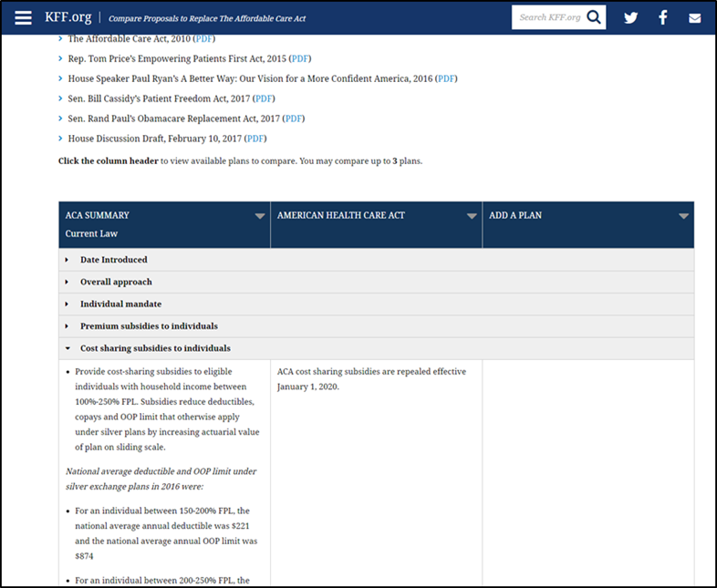Click the '150-200% FPL' bullet text
Image resolution: width=717 pixels, height=588 pixels.
(166, 533)
